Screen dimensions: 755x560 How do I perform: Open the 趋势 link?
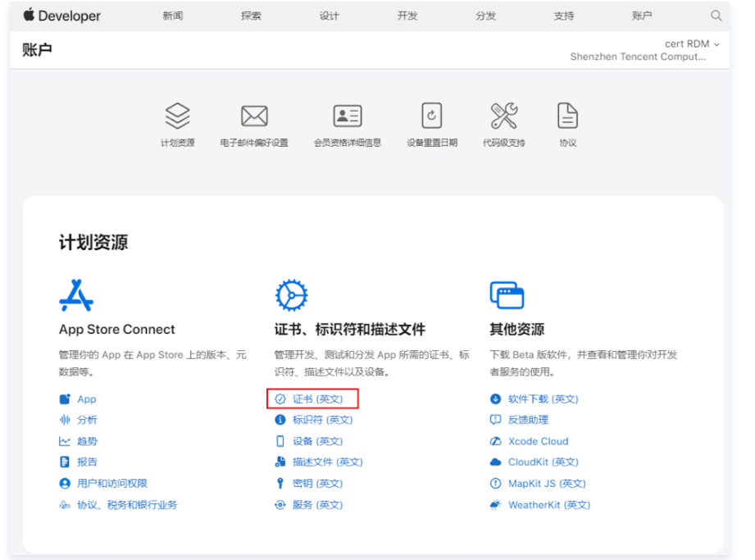87,441
